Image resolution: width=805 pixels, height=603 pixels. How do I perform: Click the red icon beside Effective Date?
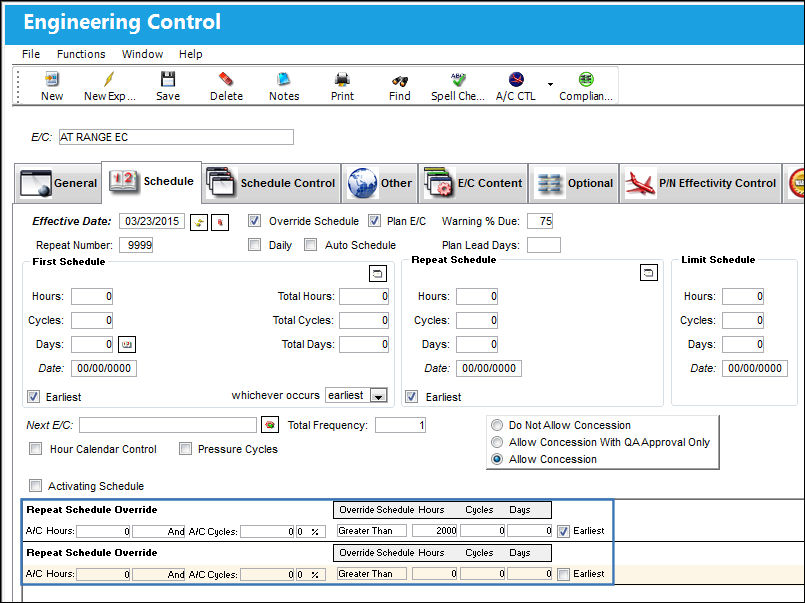coord(220,222)
